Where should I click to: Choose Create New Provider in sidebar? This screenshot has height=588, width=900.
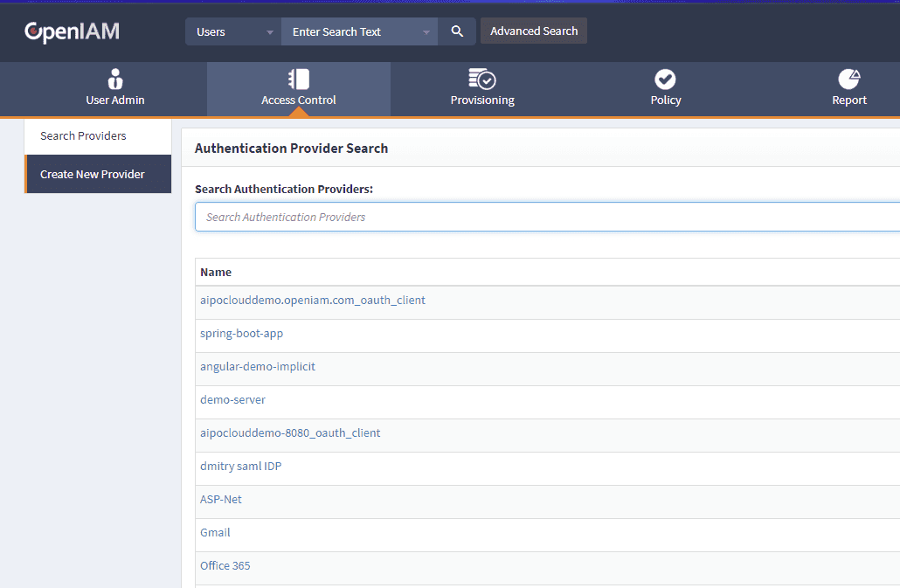[x=93, y=174]
